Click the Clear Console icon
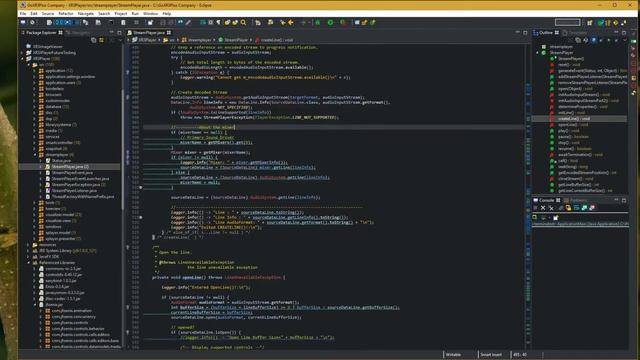640x360 pixels. [560, 208]
